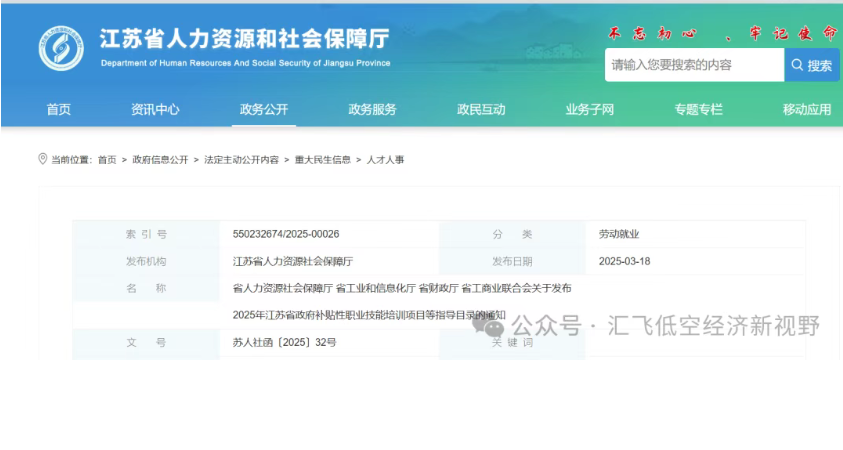Viewport: 843px width, 450px height.
Task: Click the 首页 breadcrumb link
Action: (107, 160)
